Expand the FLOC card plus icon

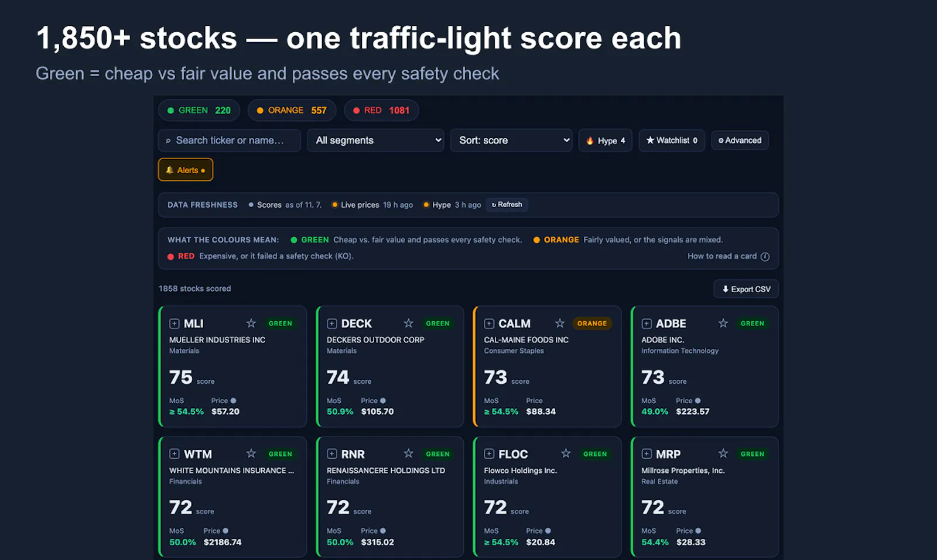[489, 454]
